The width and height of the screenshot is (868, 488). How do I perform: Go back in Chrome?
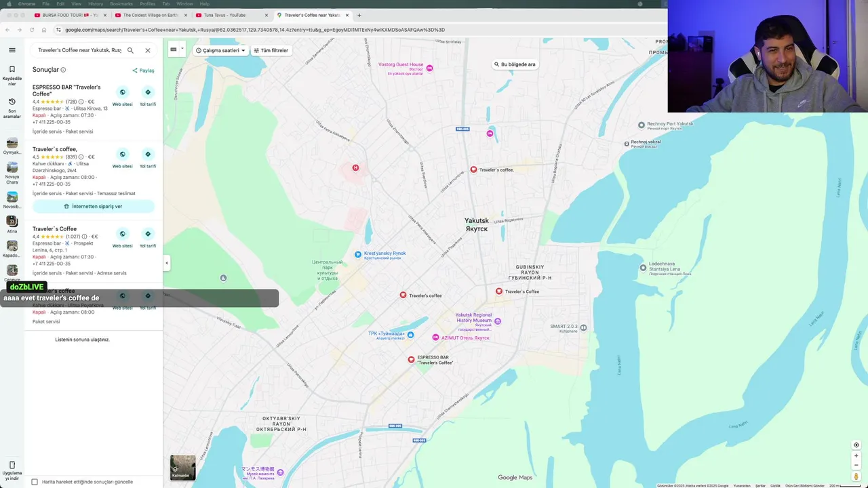[7, 30]
